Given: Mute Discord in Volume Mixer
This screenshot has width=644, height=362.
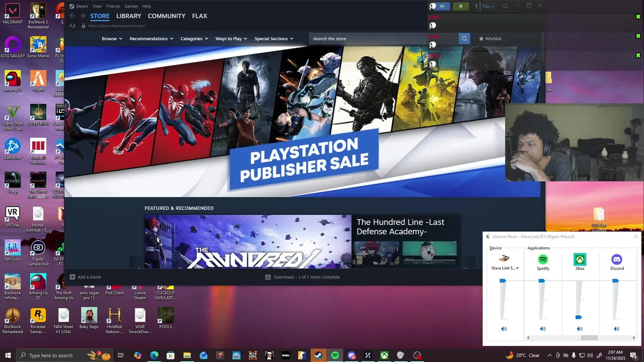Looking at the screenshot, I should [x=617, y=329].
